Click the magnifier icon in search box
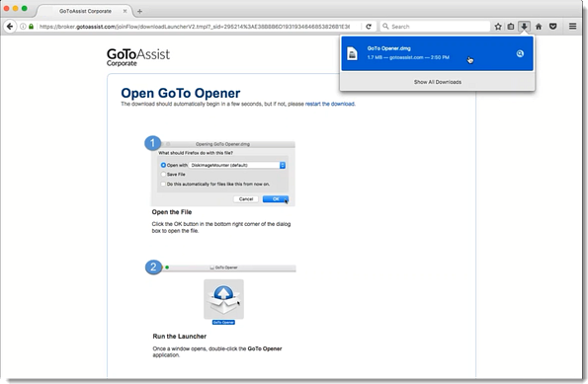The height and width of the screenshot is (384, 588). (x=385, y=27)
